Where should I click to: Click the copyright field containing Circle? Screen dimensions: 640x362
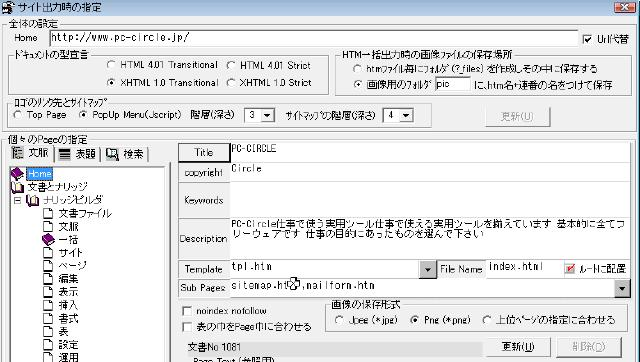tap(430, 172)
